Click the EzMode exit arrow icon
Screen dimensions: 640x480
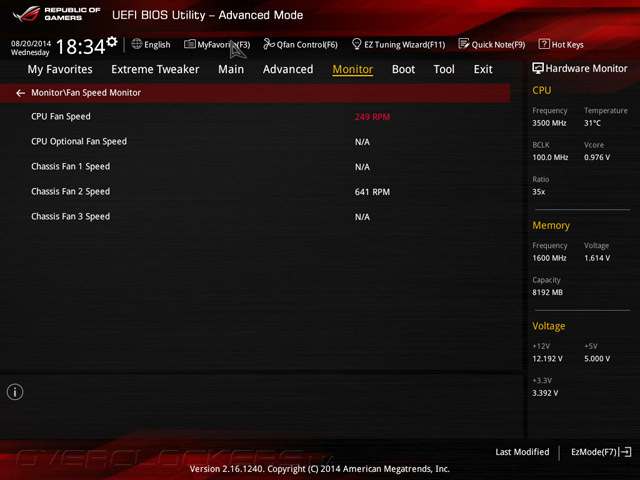click(625, 452)
